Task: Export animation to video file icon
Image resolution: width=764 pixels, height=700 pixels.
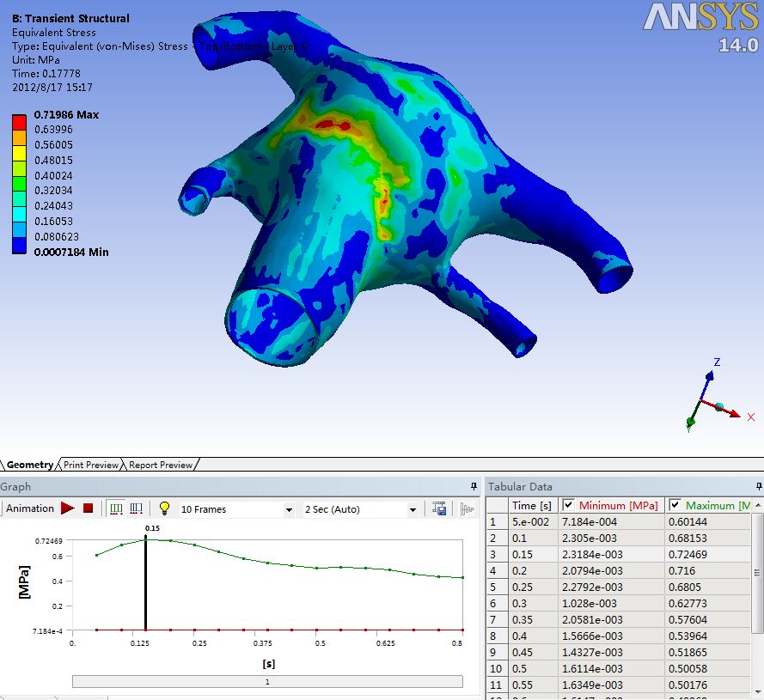Action: [439, 508]
